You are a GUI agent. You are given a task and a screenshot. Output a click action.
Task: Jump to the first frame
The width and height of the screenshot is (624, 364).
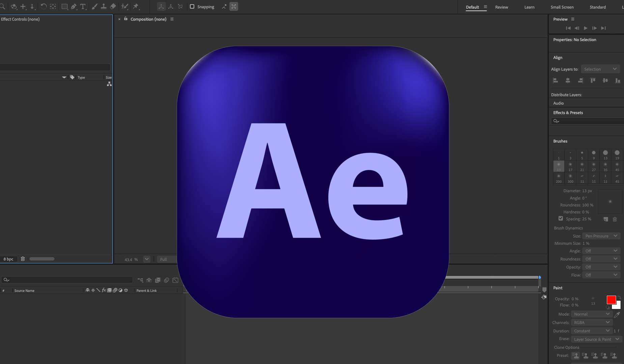tap(568, 28)
